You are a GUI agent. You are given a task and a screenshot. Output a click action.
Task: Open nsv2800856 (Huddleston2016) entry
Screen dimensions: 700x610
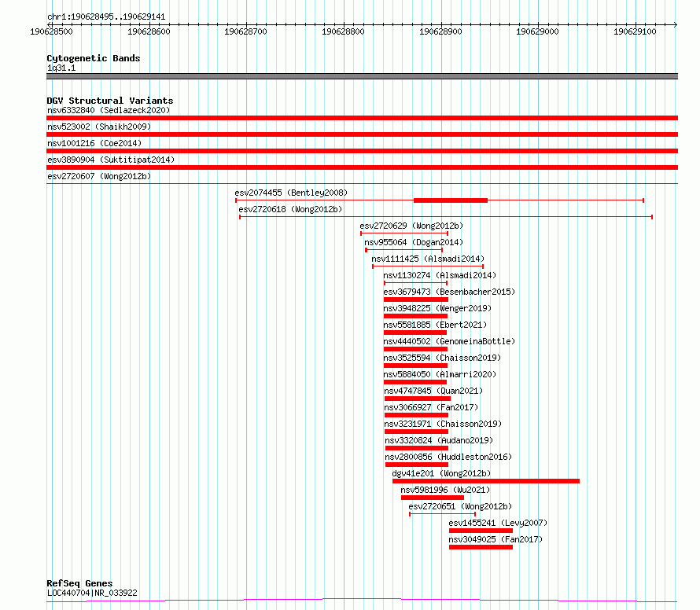pyautogui.click(x=448, y=457)
